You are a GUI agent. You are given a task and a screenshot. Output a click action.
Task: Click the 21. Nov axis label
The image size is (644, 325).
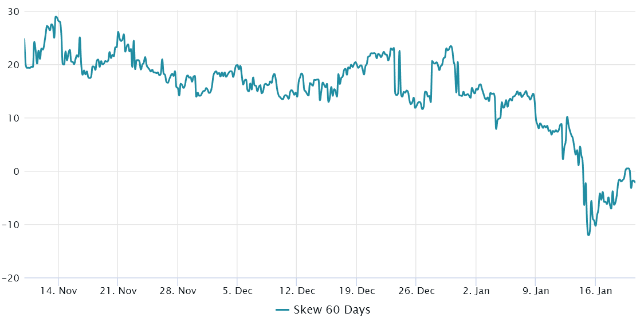tap(118, 291)
